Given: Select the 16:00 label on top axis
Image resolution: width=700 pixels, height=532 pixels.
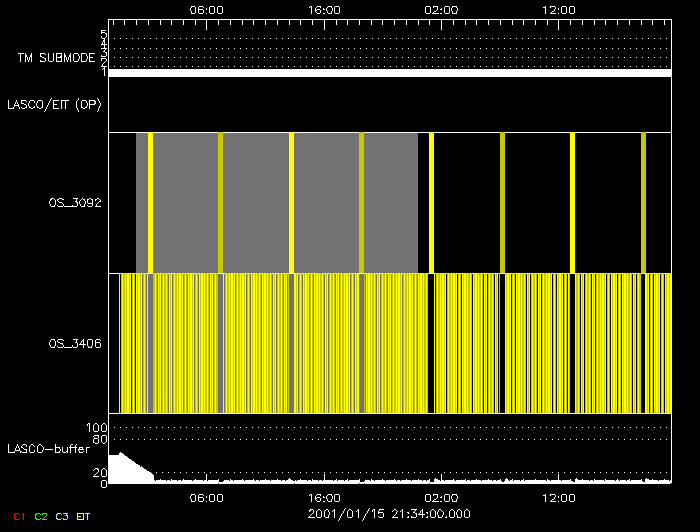Looking at the screenshot, I should coord(323,9).
